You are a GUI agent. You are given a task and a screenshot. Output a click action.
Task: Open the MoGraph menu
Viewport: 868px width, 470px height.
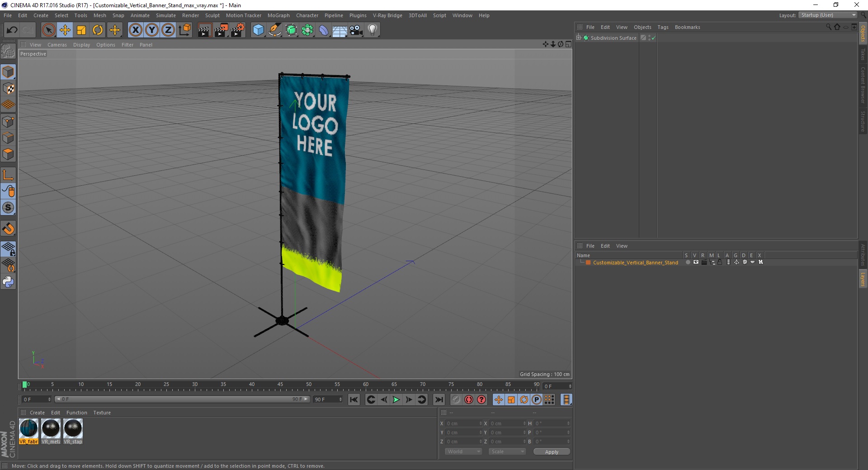(278, 15)
